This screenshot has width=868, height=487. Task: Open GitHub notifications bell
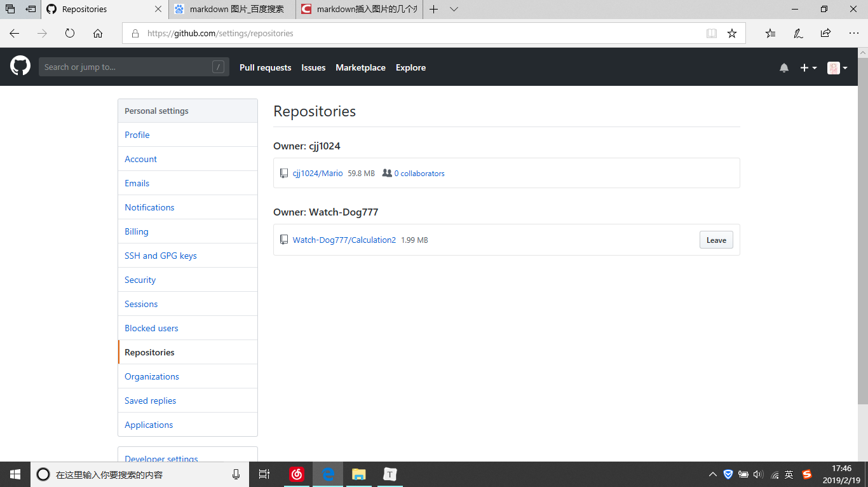(x=783, y=67)
